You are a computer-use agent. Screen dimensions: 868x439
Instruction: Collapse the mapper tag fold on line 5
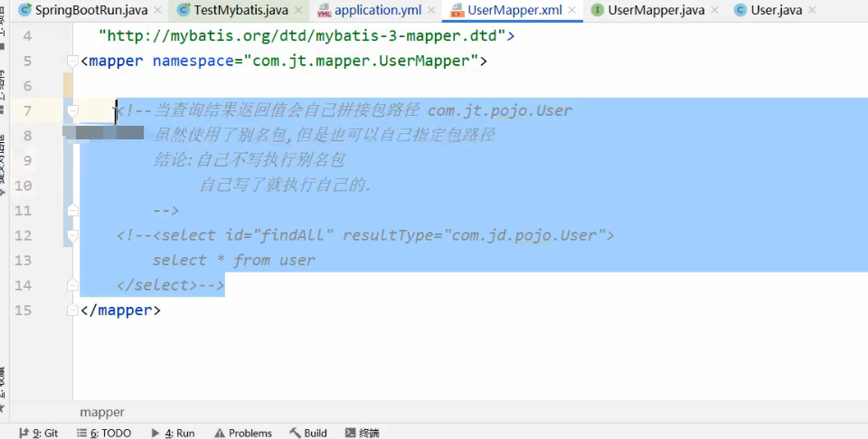click(72, 61)
